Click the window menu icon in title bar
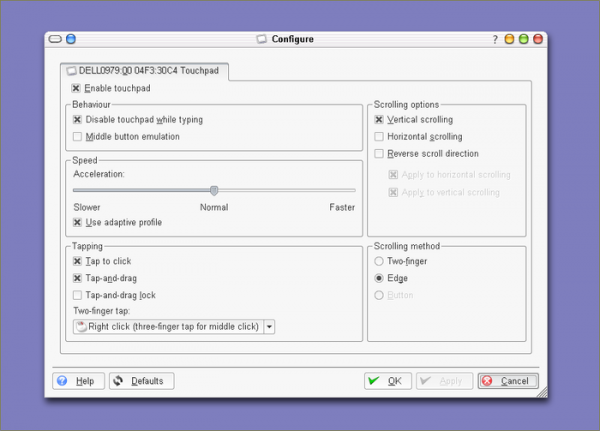This screenshot has height=431, width=600. tap(55, 39)
